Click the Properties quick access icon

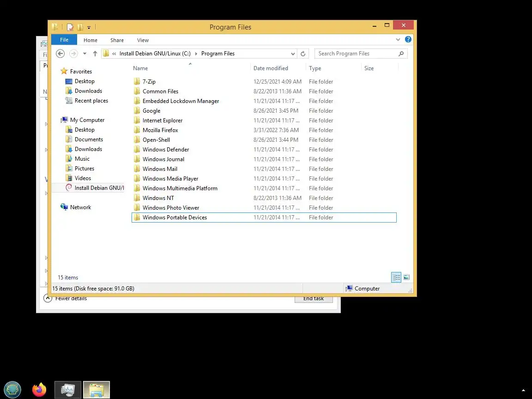coord(70,27)
